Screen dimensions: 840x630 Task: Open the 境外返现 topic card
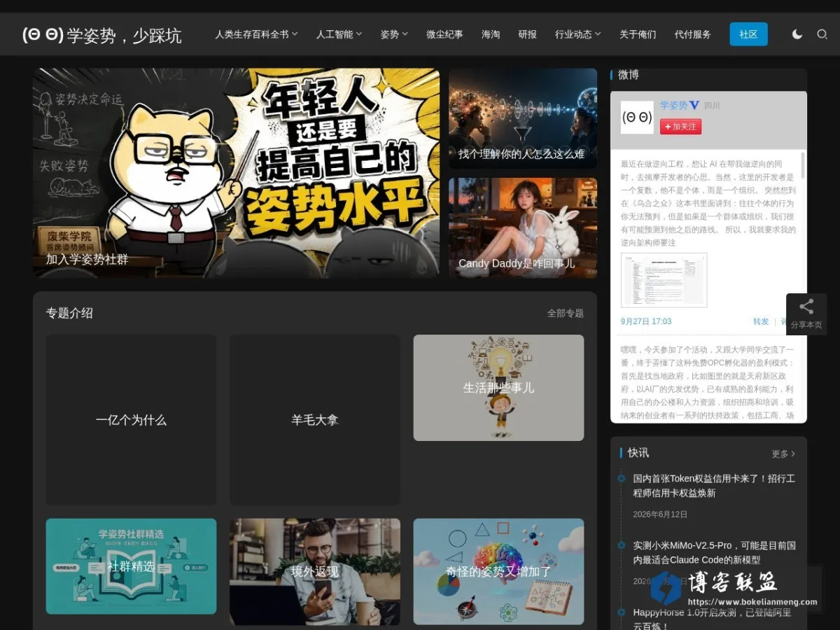[x=315, y=571]
